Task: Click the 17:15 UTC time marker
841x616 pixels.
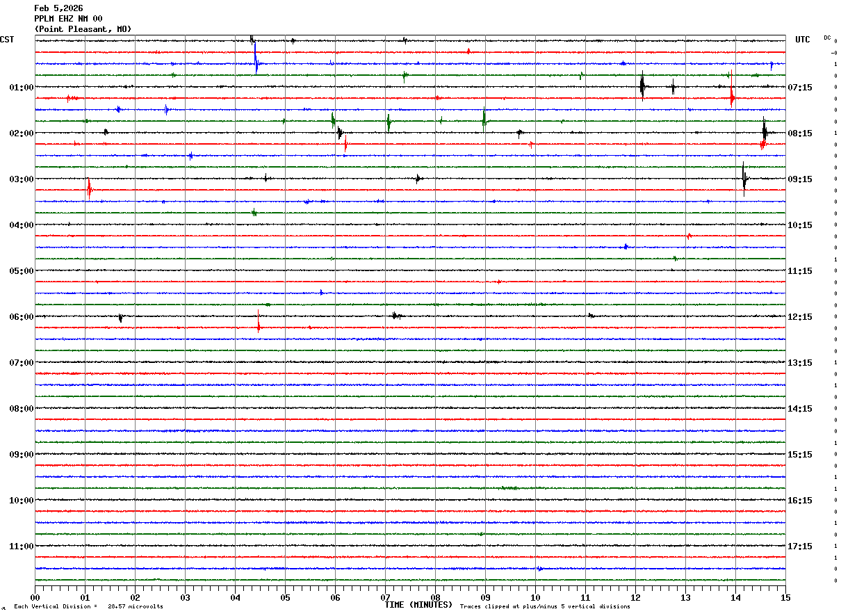Action: (x=800, y=546)
